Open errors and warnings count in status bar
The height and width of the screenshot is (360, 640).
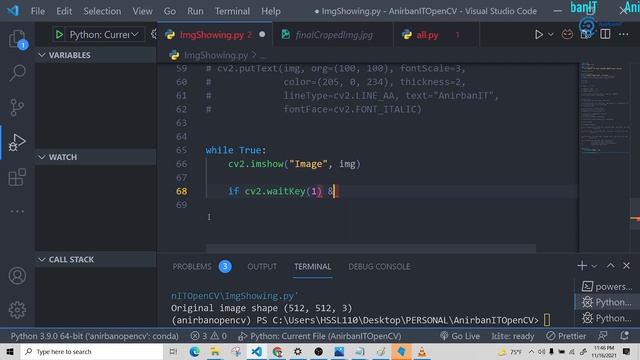click(208, 336)
